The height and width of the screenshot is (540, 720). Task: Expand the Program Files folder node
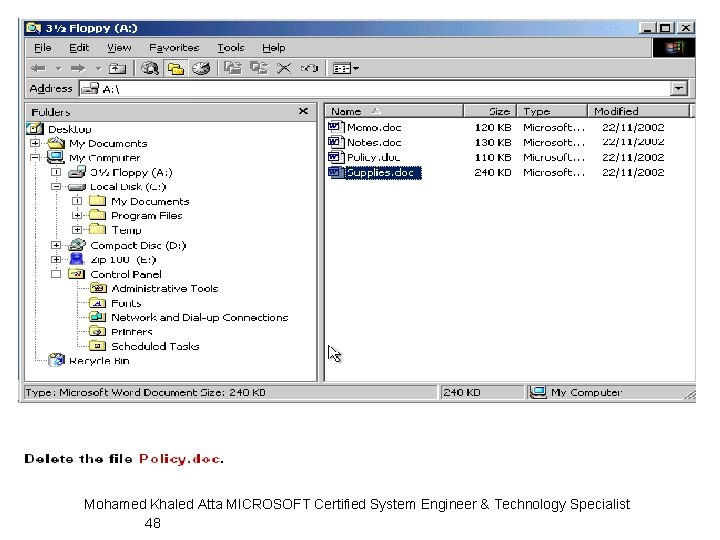(x=77, y=215)
